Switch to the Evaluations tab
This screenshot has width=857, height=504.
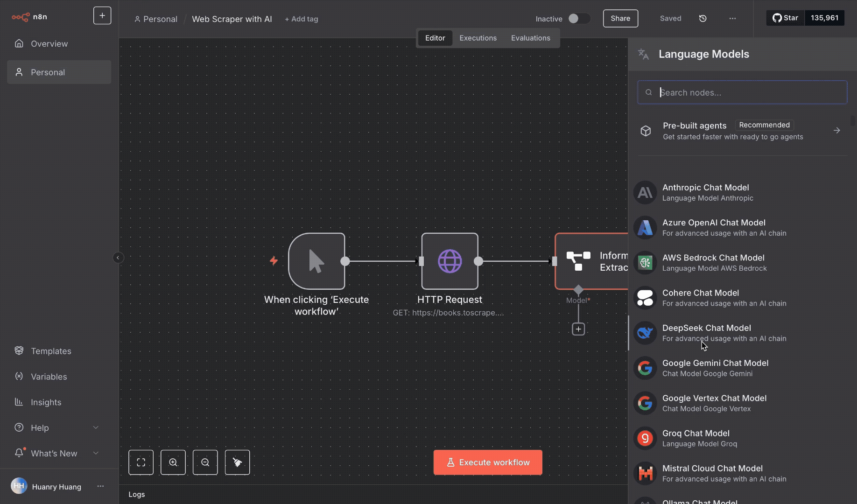pos(531,38)
